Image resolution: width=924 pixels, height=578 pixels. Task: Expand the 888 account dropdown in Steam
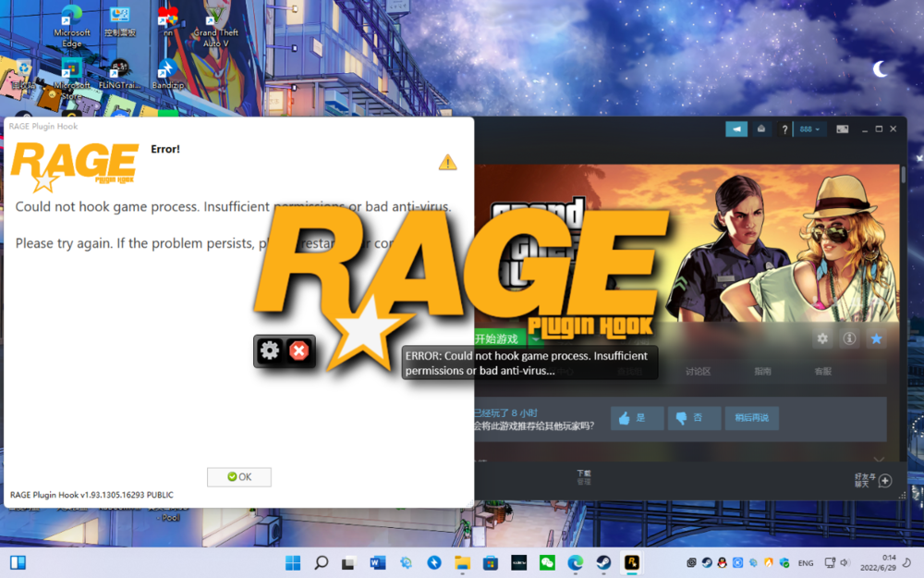click(x=811, y=129)
